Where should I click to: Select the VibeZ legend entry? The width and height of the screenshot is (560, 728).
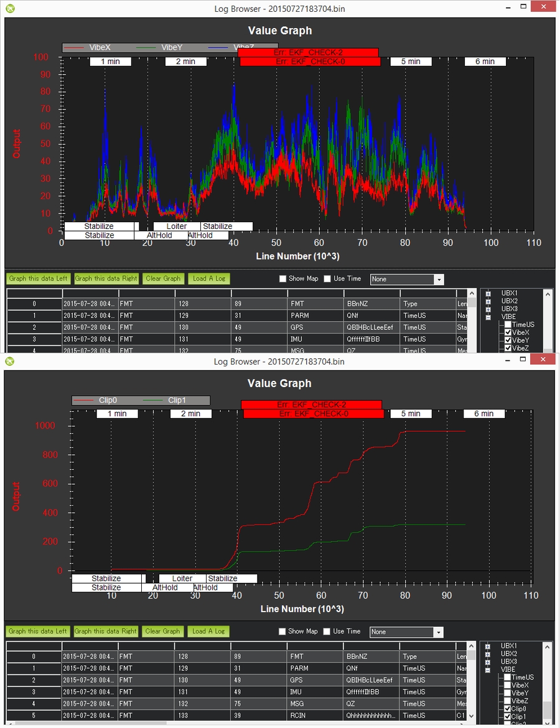pos(243,47)
